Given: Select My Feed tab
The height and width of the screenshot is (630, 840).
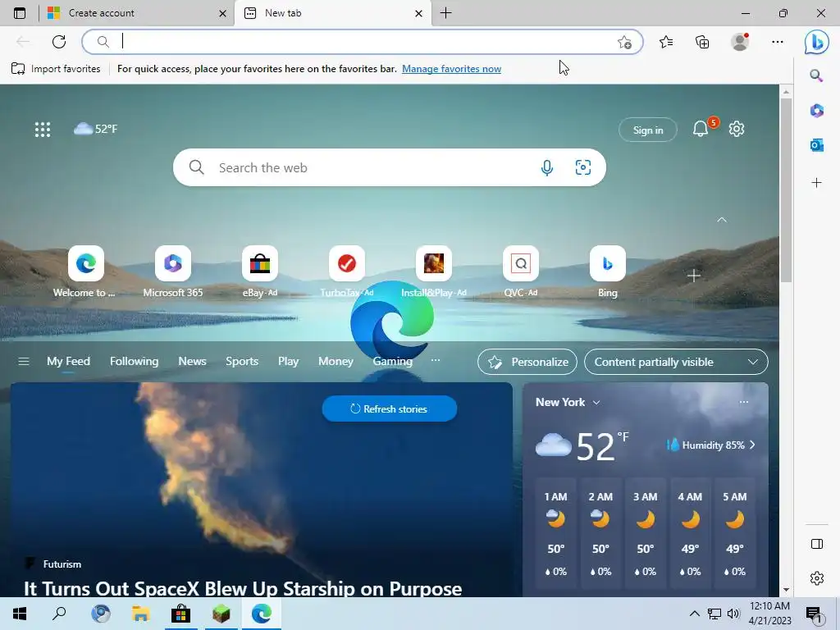Looking at the screenshot, I should coord(68,362).
